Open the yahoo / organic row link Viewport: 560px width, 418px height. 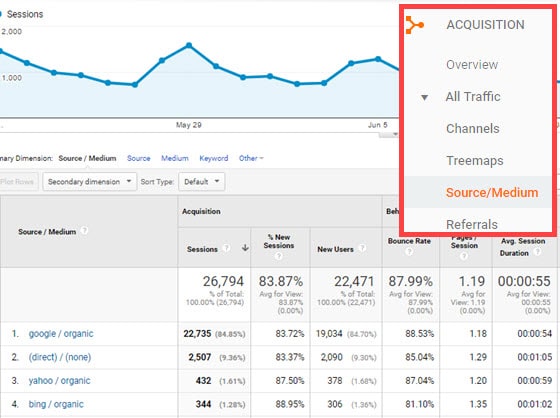pyautogui.click(x=59, y=380)
